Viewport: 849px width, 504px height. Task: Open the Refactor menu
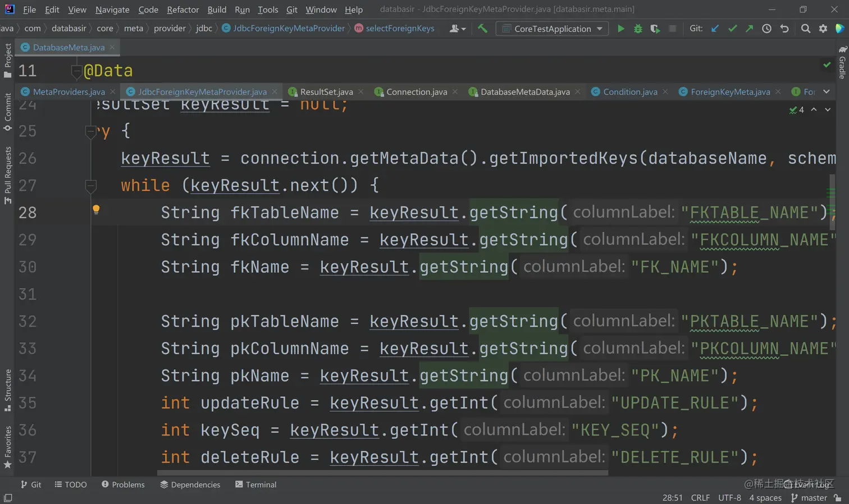[x=183, y=10]
